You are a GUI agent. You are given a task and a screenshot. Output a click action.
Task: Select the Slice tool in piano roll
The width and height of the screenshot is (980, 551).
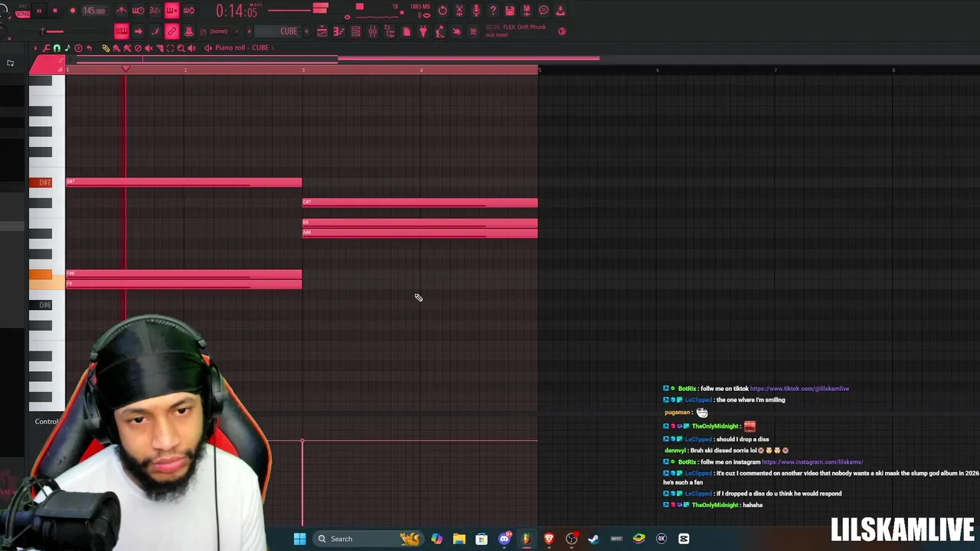(x=159, y=47)
